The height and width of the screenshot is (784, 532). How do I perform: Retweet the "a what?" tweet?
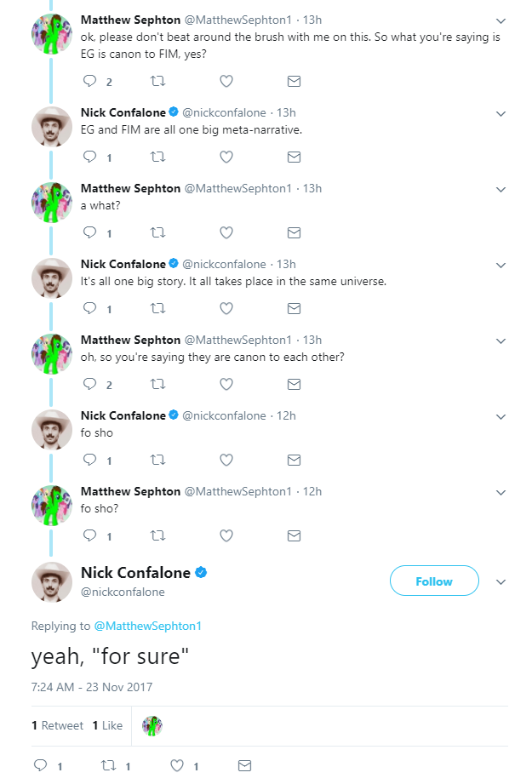click(x=158, y=232)
